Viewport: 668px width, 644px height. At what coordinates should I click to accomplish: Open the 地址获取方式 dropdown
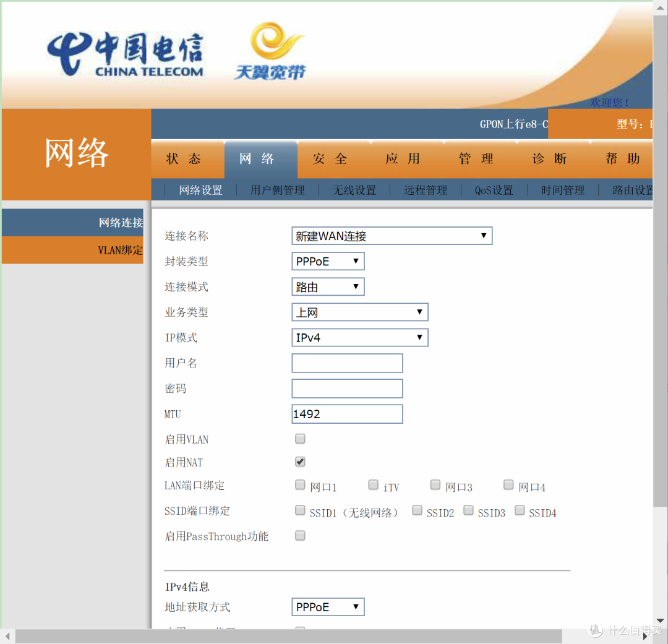pos(328,607)
